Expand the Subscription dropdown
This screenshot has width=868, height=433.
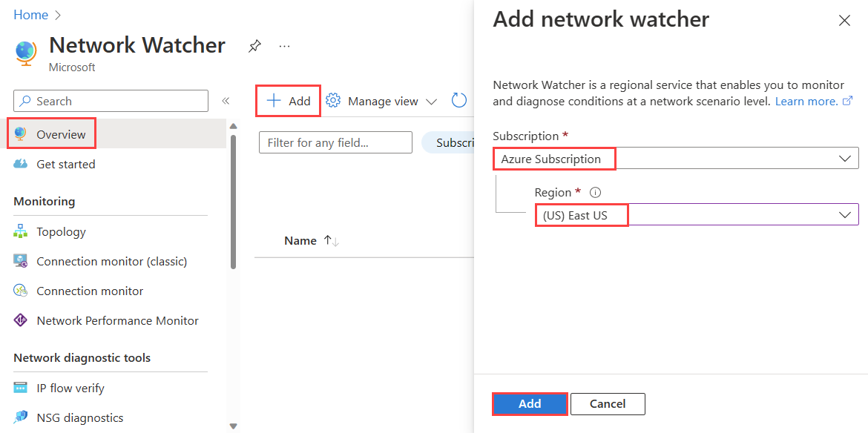[x=675, y=159]
